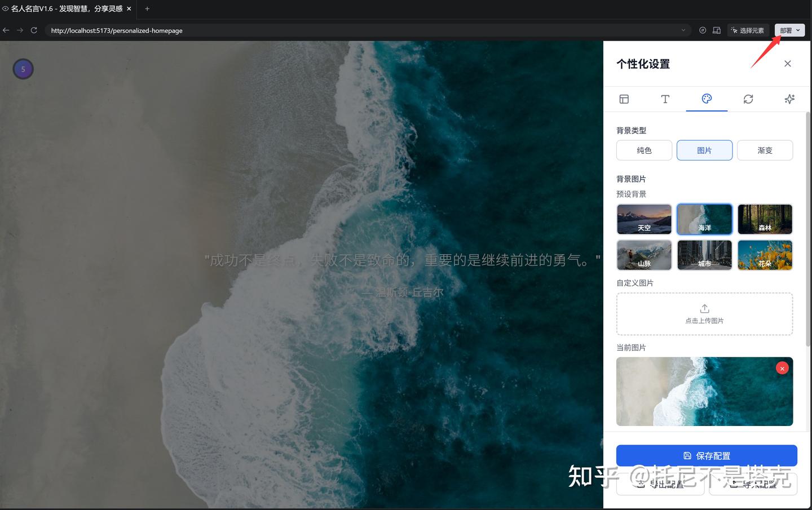Click the palette icon for appearance settings
812x510 pixels.
click(x=707, y=99)
